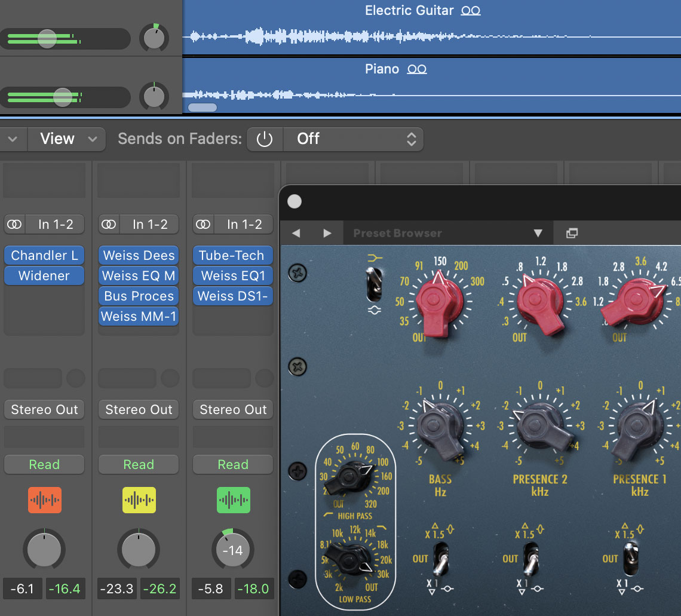The width and height of the screenshot is (681, 616).
Task: Click the Electric Guitar track volume slider
Action: click(47, 39)
